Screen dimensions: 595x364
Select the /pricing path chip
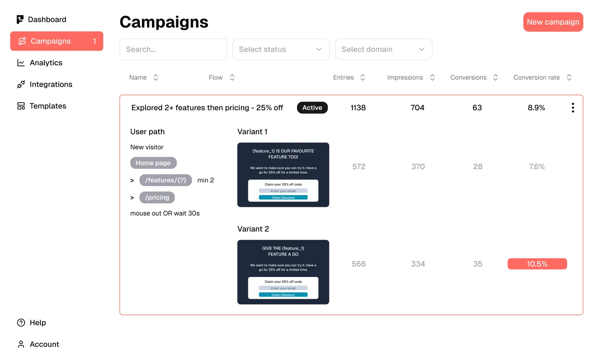click(157, 197)
